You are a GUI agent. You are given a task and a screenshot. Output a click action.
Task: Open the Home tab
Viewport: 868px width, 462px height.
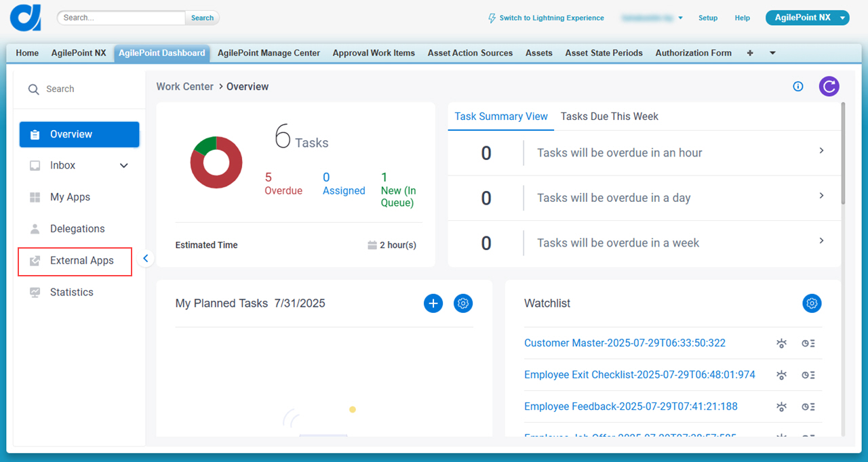[x=27, y=53]
